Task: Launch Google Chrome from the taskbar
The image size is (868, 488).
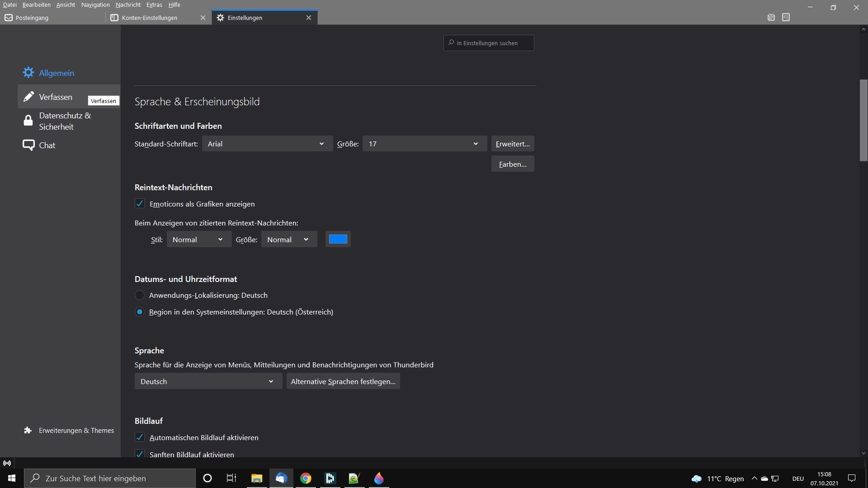Action: 306,478
